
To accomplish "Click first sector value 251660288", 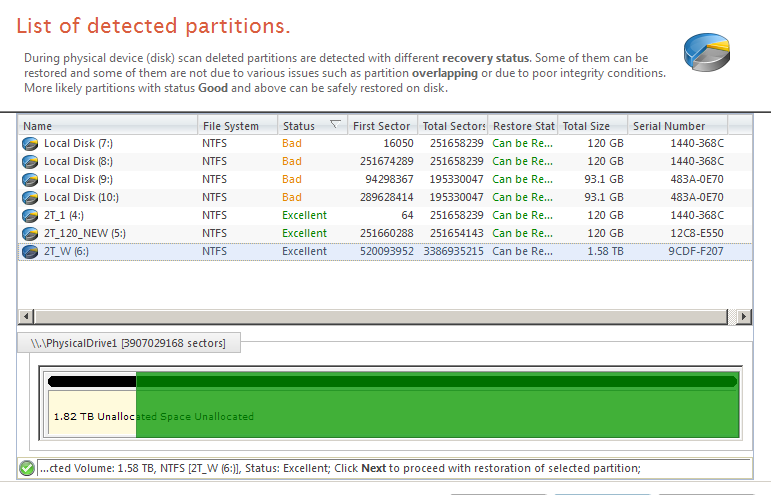I will click(386, 233).
